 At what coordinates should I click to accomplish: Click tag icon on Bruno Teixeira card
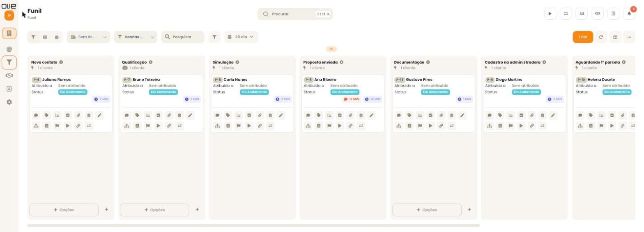pyautogui.click(x=137, y=115)
